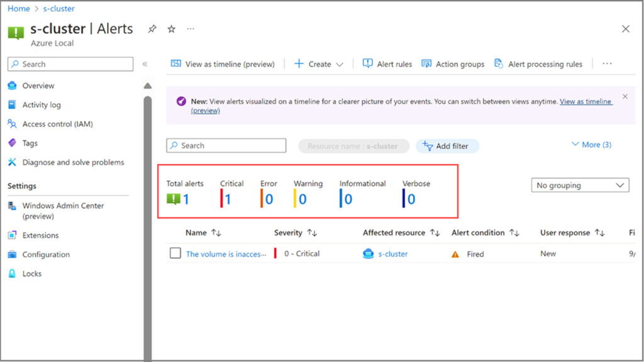Viewport: 644px width, 362px height.
Task: Open Alert rules from toolbar
Action: click(387, 64)
